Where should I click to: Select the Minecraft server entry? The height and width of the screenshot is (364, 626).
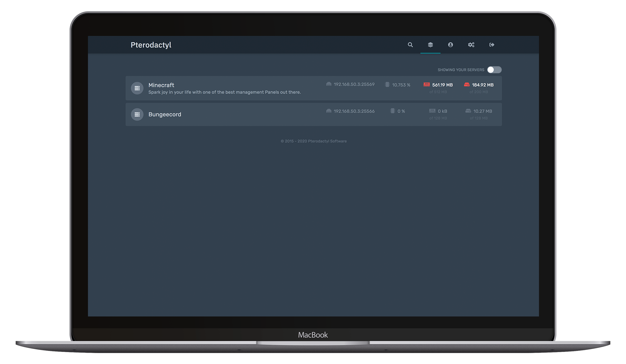(x=313, y=88)
